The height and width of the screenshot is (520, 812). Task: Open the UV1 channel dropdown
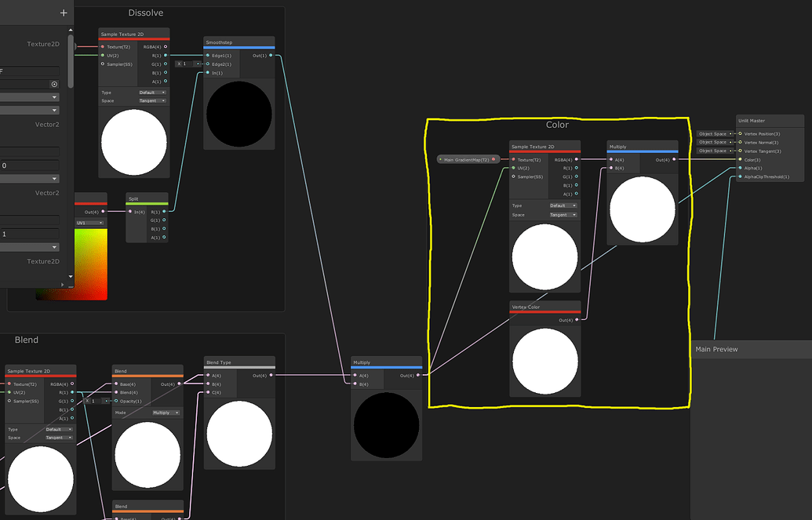(x=89, y=224)
